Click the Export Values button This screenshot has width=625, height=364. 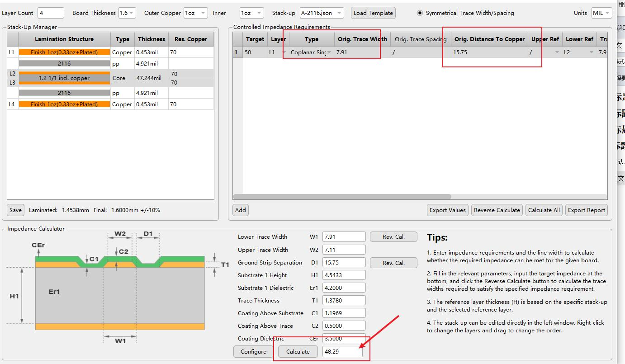point(447,210)
